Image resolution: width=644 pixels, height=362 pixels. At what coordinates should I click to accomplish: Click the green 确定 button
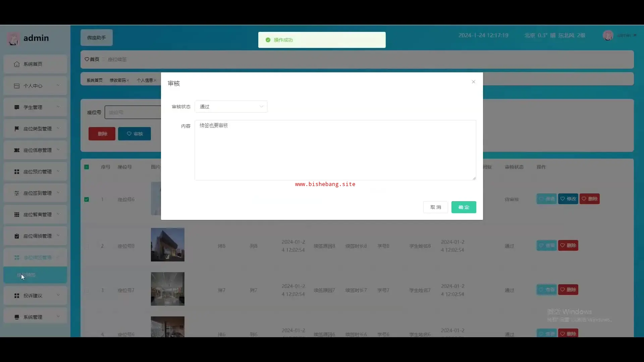pyautogui.click(x=464, y=207)
